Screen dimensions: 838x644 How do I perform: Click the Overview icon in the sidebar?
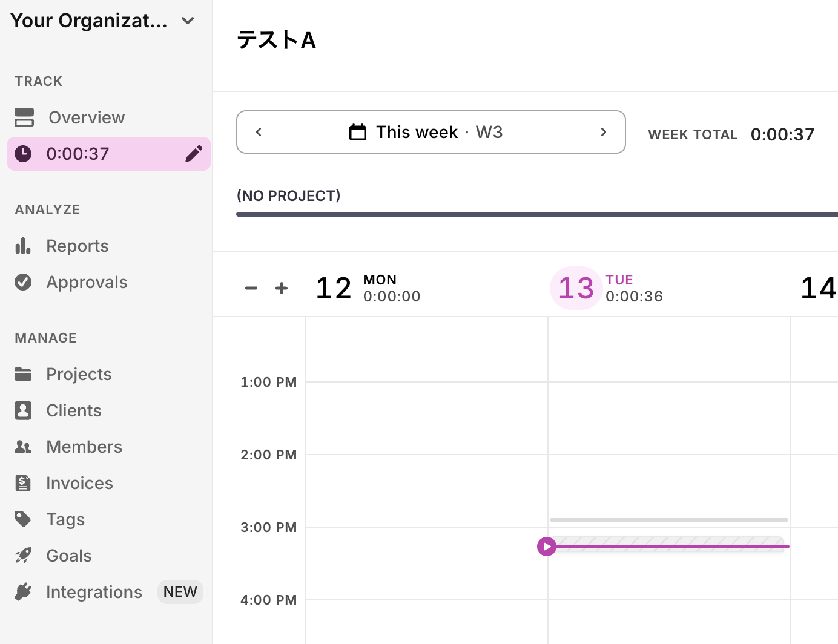[x=24, y=117]
